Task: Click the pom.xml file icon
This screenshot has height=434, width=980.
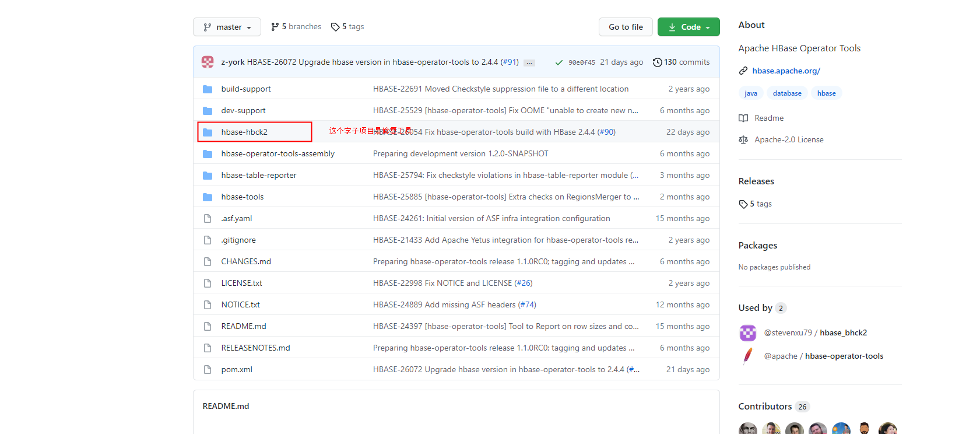Action: (x=208, y=370)
